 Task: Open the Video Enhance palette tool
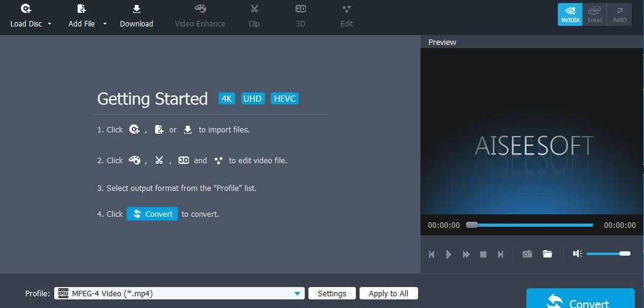(x=200, y=17)
